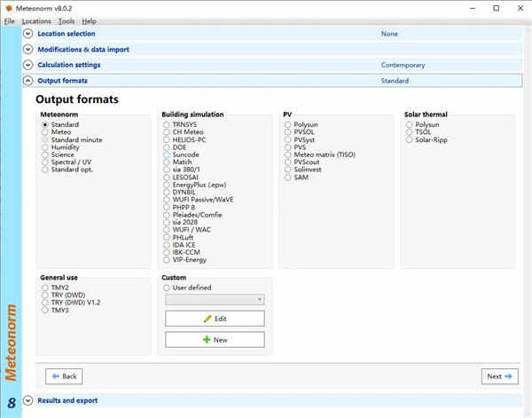Select the Match format
Viewport: 532px width, 418px height.
click(177, 162)
